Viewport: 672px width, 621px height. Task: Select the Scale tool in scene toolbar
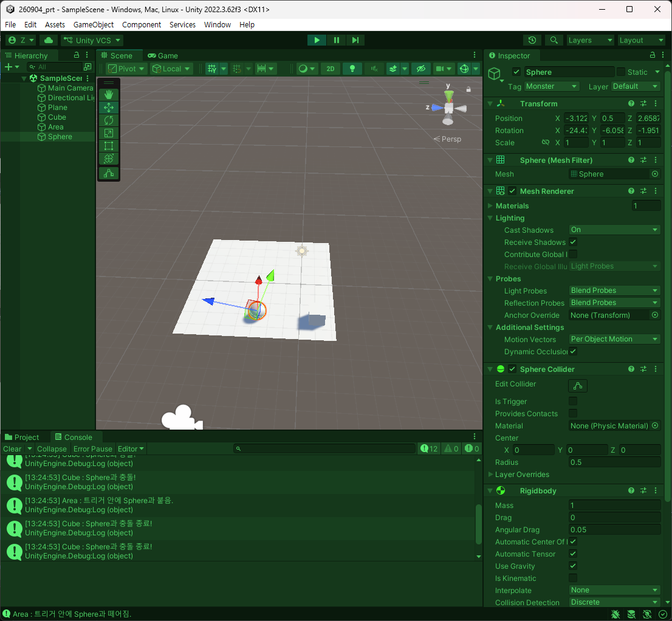click(108, 133)
